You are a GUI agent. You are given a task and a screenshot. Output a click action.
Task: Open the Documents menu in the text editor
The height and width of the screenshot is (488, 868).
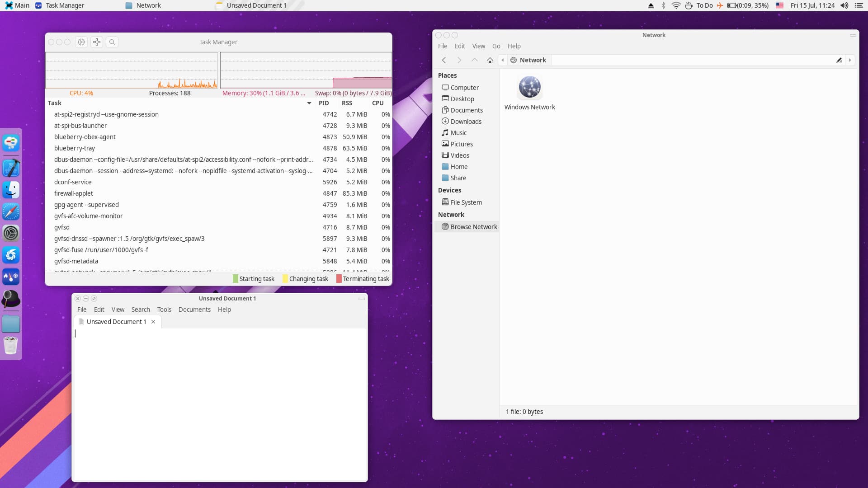click(x=194, y=310)
